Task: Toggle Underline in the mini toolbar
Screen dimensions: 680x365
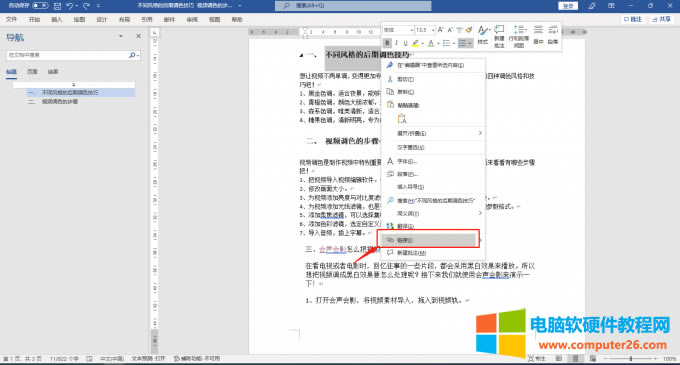Action: click(x=405, y=43)
